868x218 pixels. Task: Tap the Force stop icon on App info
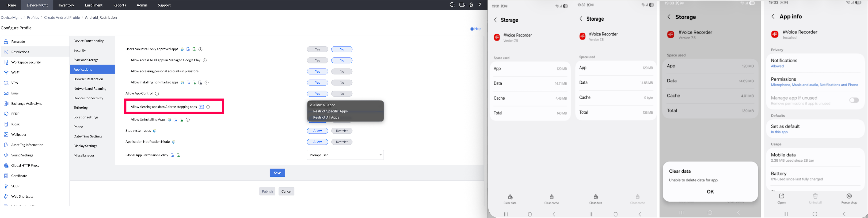849,197
